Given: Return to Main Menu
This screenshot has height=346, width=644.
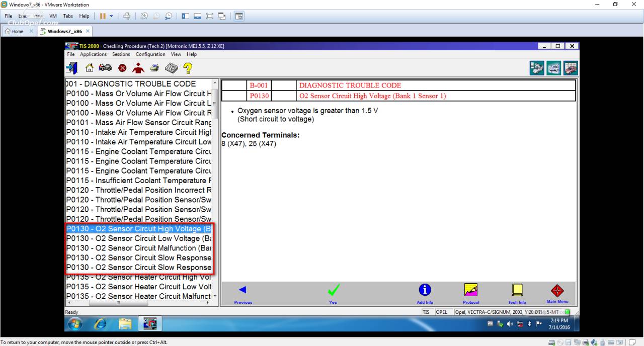Looking at the screenshot, I should (557, 294).
